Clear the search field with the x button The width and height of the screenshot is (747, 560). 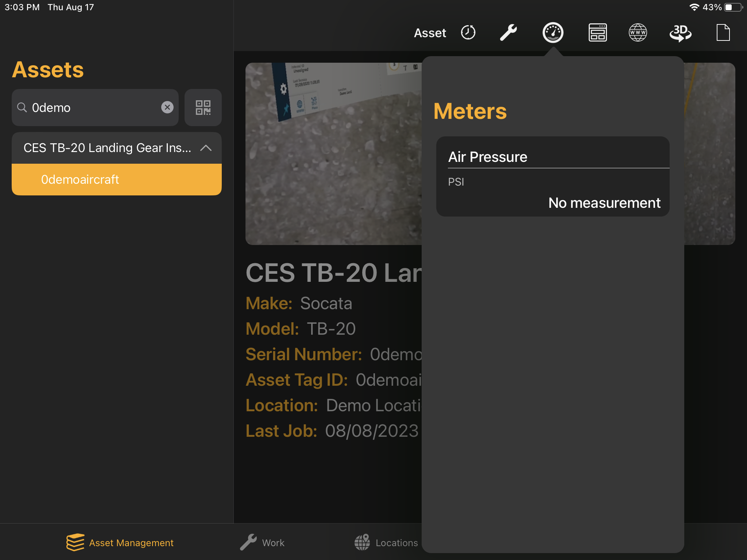click(167, 107)
